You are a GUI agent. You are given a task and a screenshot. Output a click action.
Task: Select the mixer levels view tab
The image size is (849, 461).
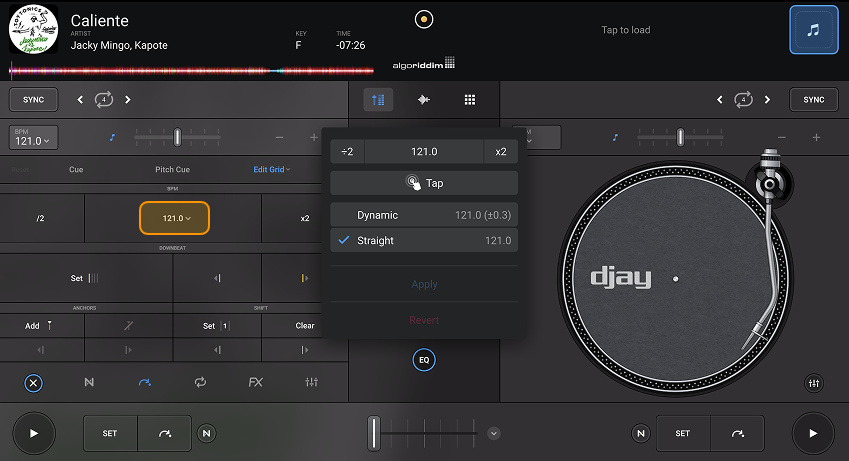(x=378, y=100)
